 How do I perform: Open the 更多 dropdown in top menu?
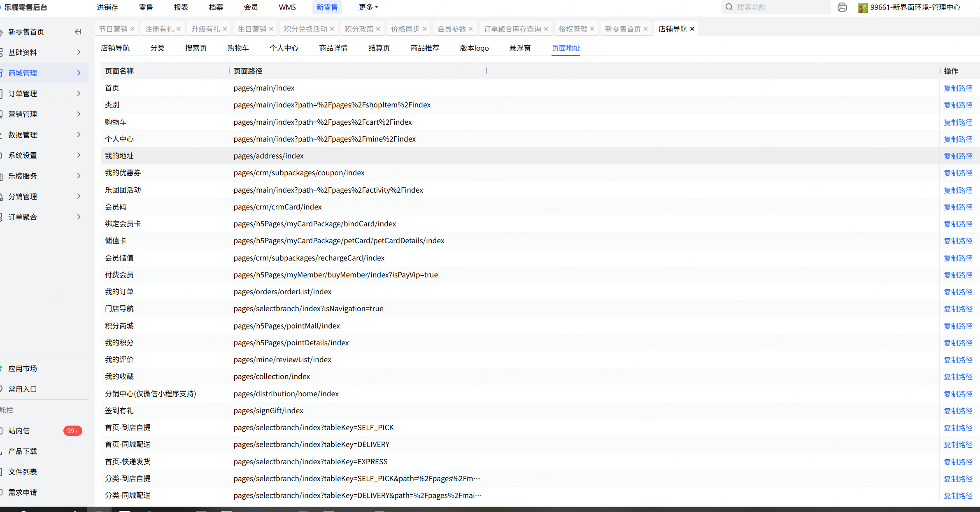pyautogui.click(x=368, y=7)
